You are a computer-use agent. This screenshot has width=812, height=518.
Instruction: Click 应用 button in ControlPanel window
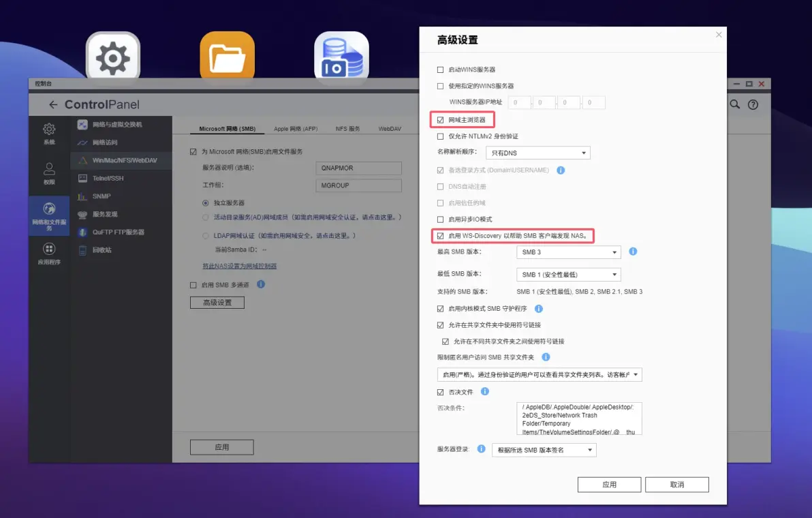221,447
